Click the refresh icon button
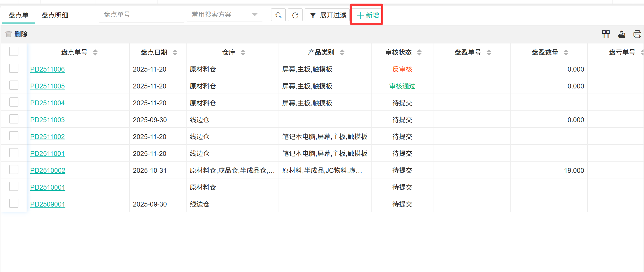This screenshot has height=272, width=644. (x=295, y=15)
